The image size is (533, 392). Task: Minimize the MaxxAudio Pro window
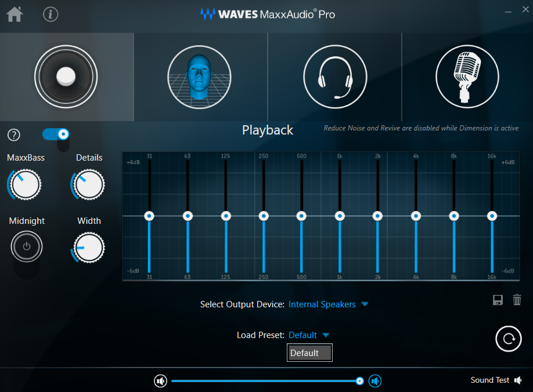(508, 12)
